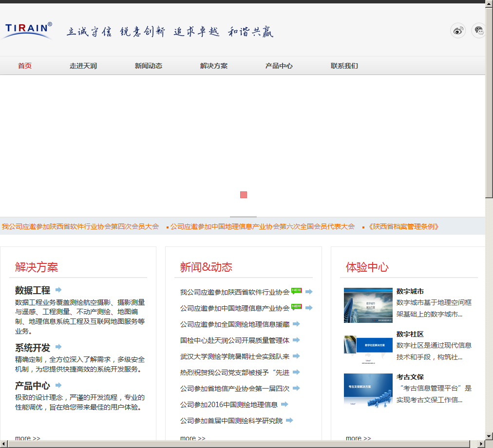493x448 pixels.
Task: Click the arrow next to 公司参加2016中国测绘地理信息
Action: point(285,404)
